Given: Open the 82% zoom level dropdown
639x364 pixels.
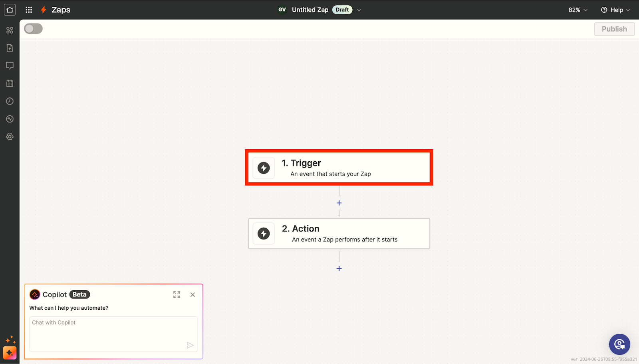Looking at the screenshot, I should pos(578,10).
